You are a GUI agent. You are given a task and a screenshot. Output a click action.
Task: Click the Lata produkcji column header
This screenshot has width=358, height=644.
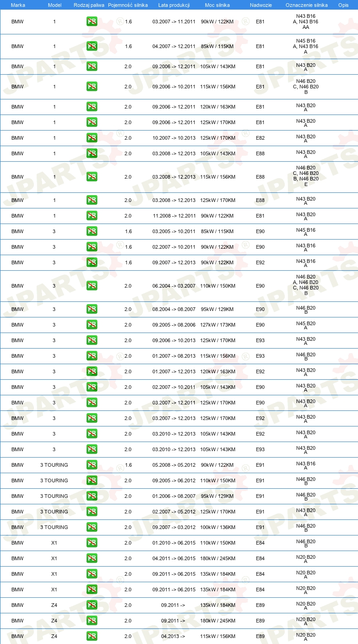coord(174,5)
